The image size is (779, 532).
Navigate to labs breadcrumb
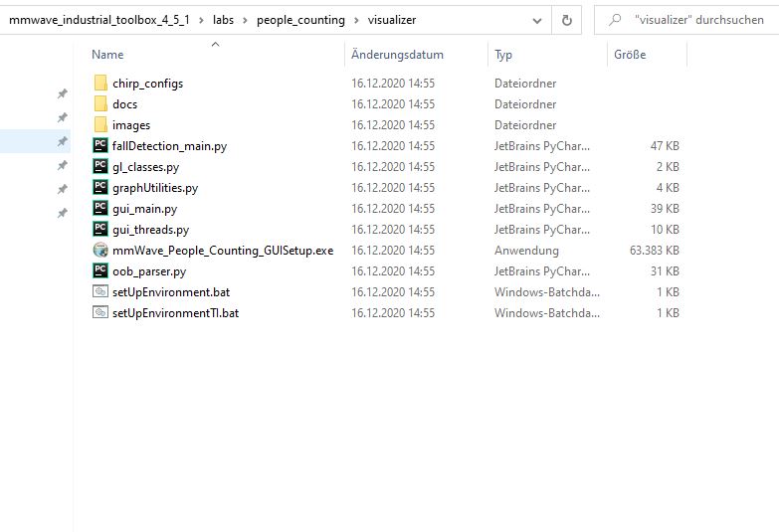coord(223,20)
